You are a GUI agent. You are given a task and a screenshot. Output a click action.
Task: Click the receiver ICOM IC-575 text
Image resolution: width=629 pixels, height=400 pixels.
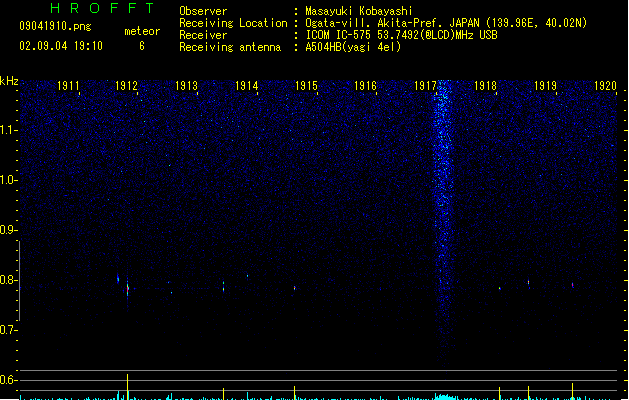pos(401,35)
